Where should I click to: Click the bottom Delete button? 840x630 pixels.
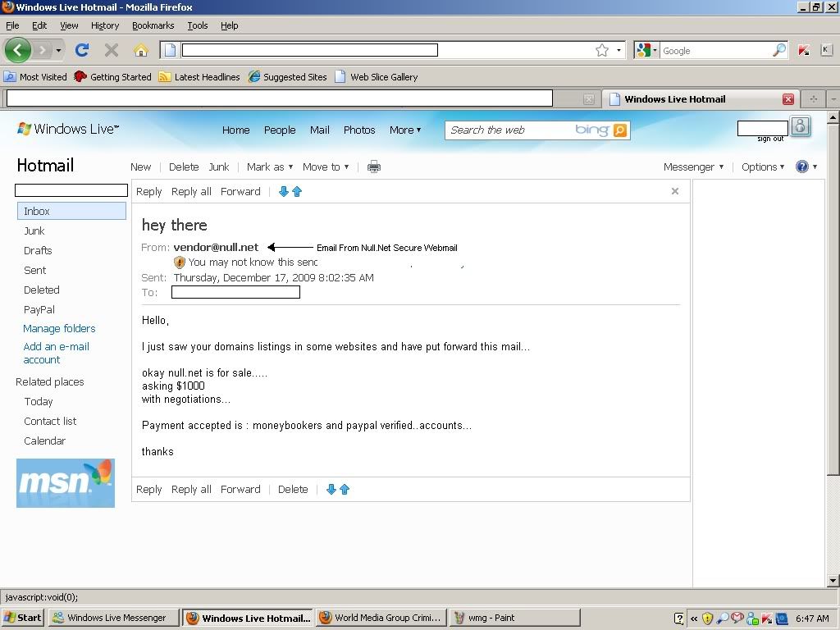pyautogui.click(x=293, y=489)
